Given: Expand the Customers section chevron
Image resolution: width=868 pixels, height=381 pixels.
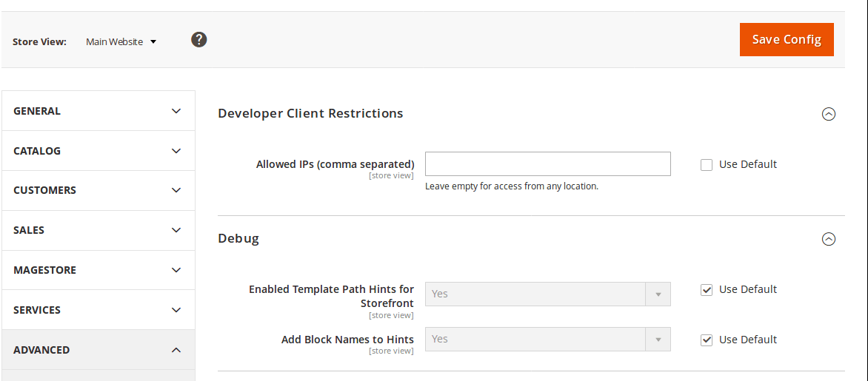Looking at the screenshot, I should (176, 190).
